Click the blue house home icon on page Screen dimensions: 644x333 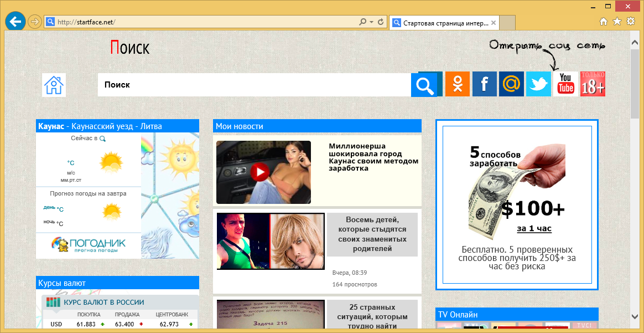54,85
